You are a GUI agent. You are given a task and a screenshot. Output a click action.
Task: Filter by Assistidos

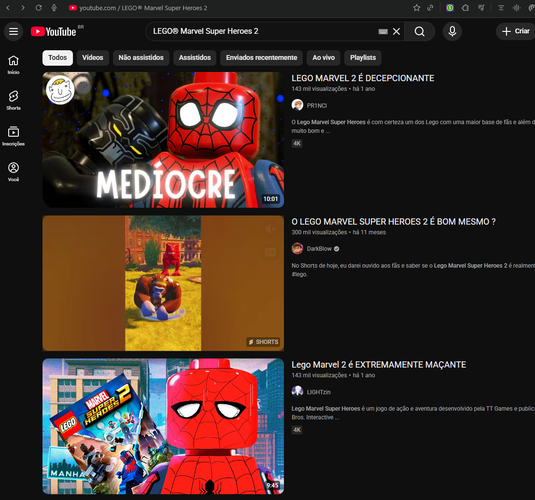coord(194,58)
